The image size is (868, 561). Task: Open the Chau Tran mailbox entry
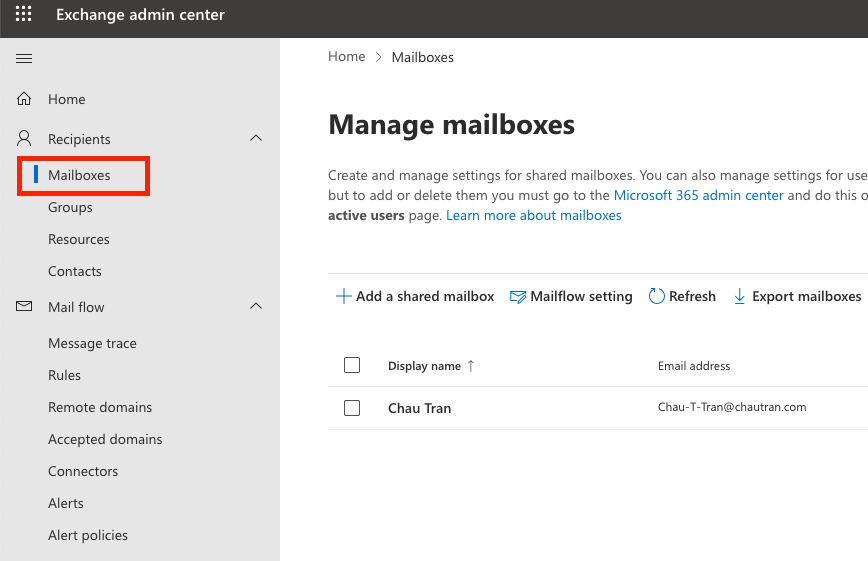(420, 408)
